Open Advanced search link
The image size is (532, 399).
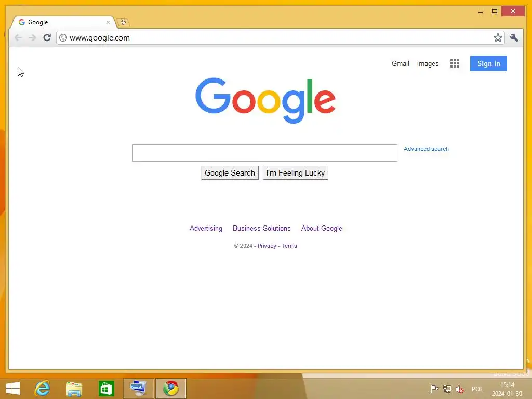click(426, 149)
